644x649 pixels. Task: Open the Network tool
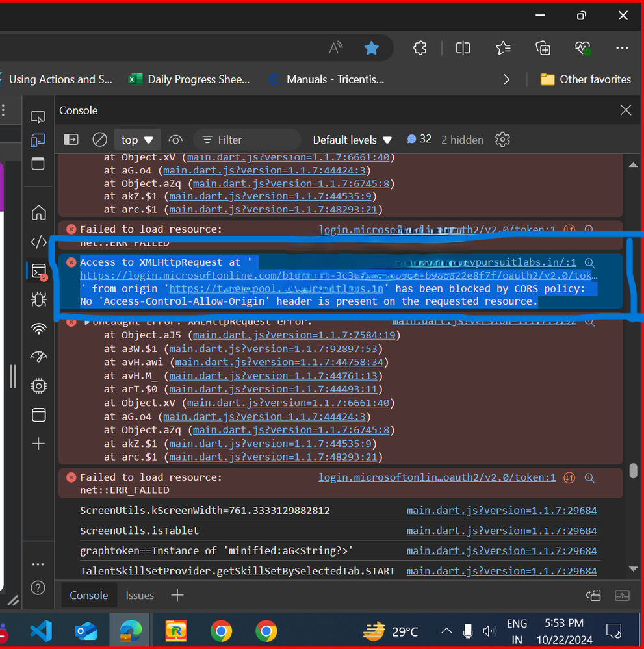38,329
